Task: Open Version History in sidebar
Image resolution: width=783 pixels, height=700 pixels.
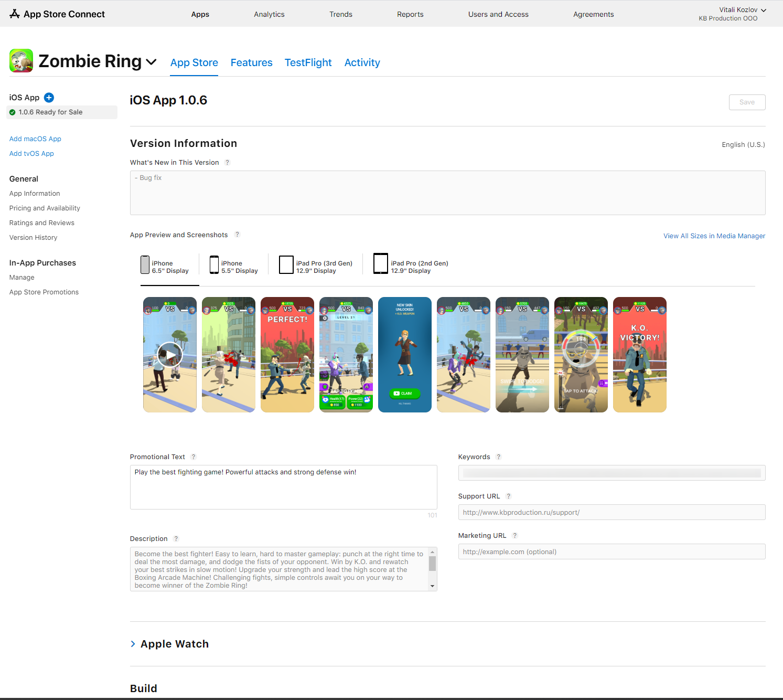Action: coord(33,238)
